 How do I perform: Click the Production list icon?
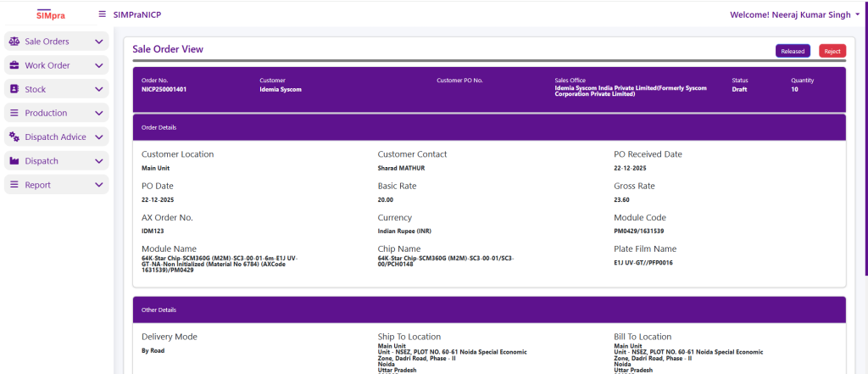14,113
